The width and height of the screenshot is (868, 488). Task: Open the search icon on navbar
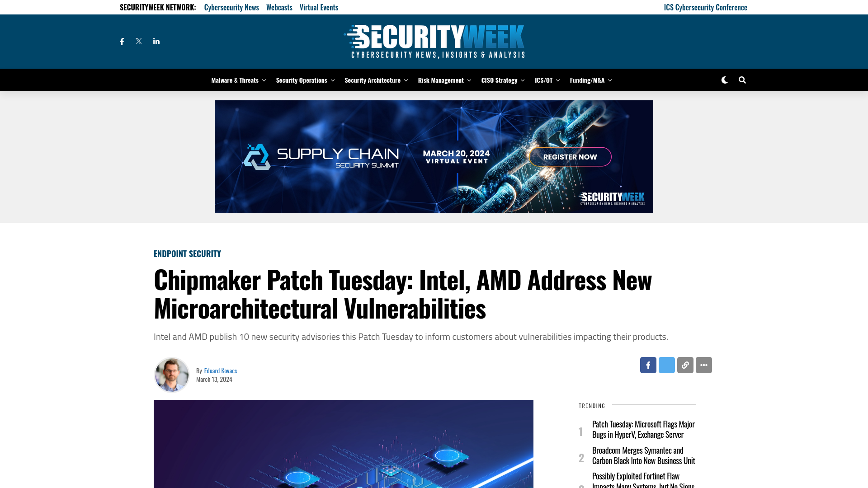coord(742,80)
